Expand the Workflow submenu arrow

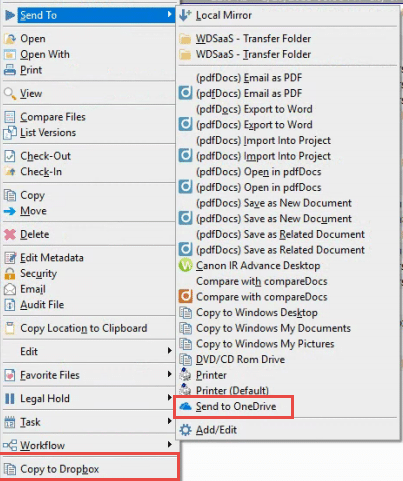pyautogui.click(x=169, y=444)
